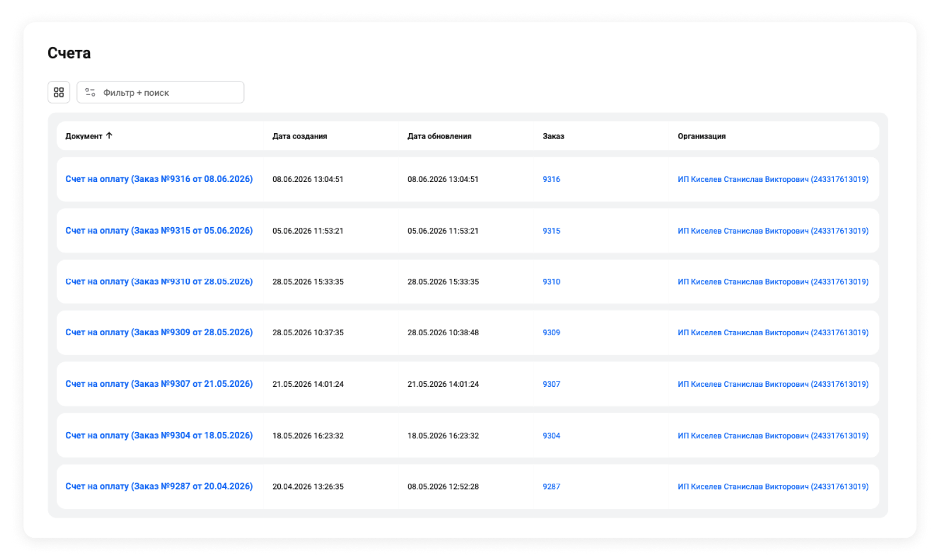Image resolution: width=940 pixels, height=560 pixels.
Task: Select update date 28.05.2026 10:38:48
Action: 443,333
